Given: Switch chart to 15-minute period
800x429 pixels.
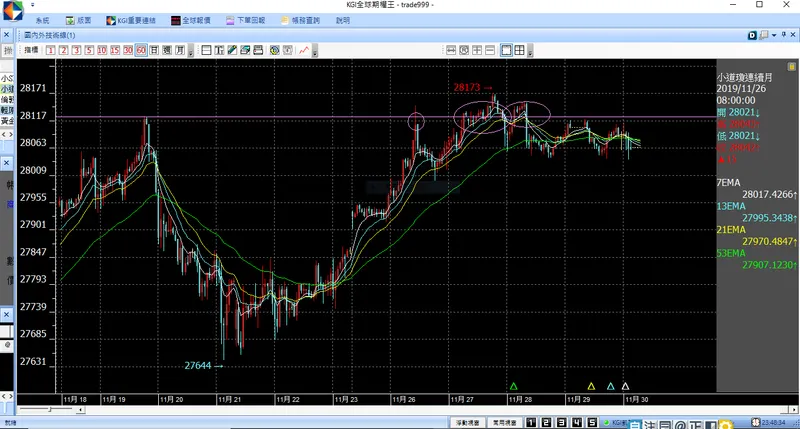Looking at the screenshot, I should tap(115, 50).
